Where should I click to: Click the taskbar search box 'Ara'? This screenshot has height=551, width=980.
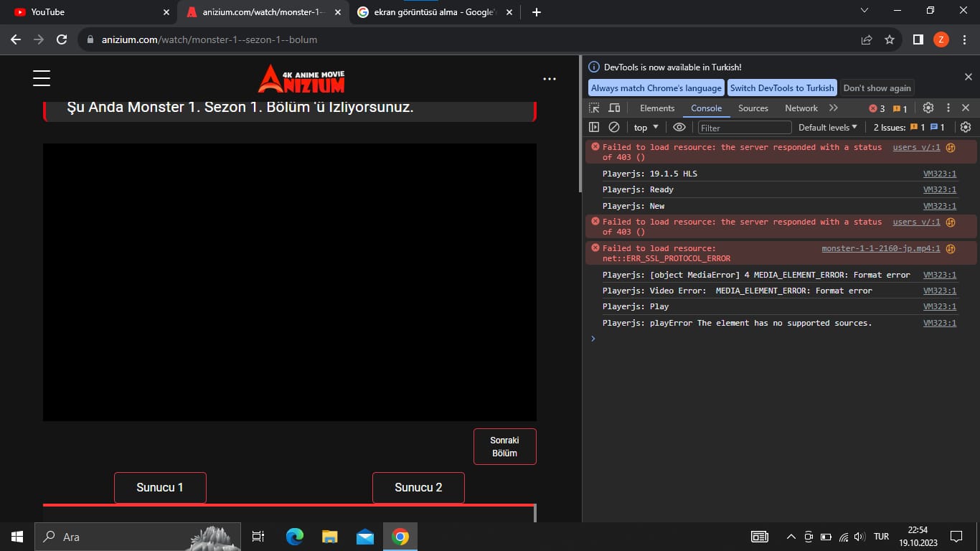point(138,537)
